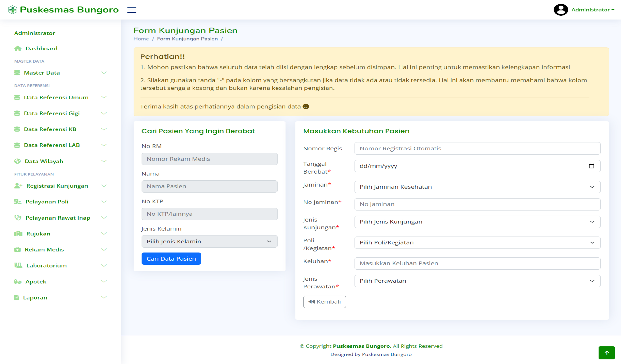The height and width of the screenshot is (364, 621).
Task: Open the Pilih Poli/Kegiatan dropdown
Action: point(477,242)
